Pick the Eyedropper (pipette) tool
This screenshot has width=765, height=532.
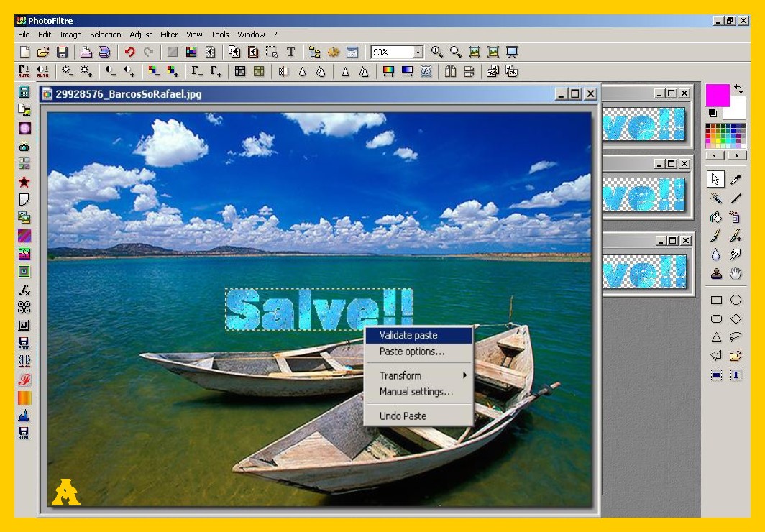click(736, 180)
